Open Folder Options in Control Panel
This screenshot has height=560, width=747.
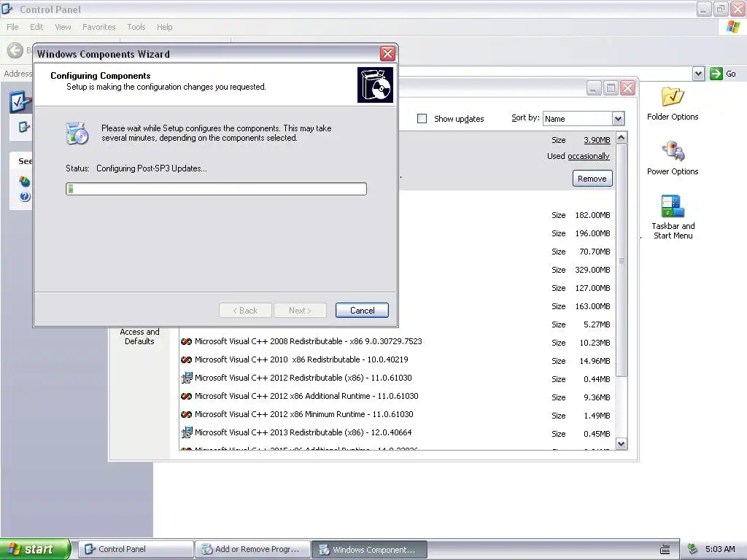pyautogui.click(x=672, y=104)
